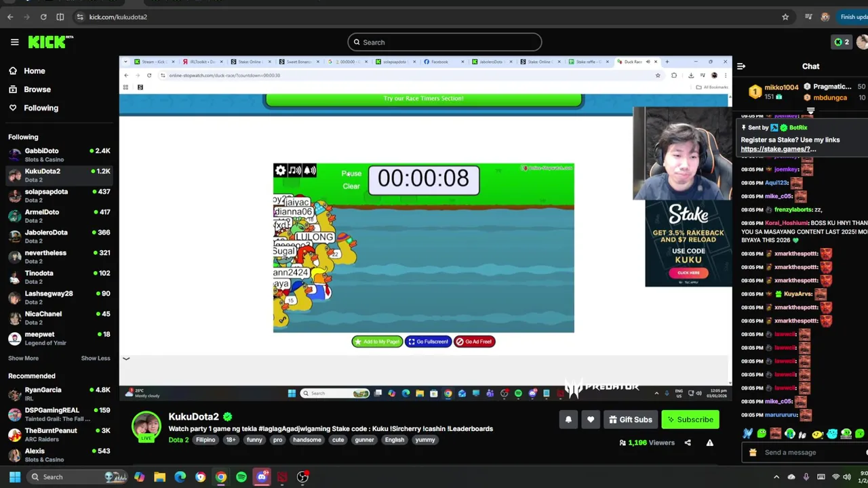868x488 pixels.
Task: Click Stake CLICK HERE ad button
Action: tap(688, 272)
